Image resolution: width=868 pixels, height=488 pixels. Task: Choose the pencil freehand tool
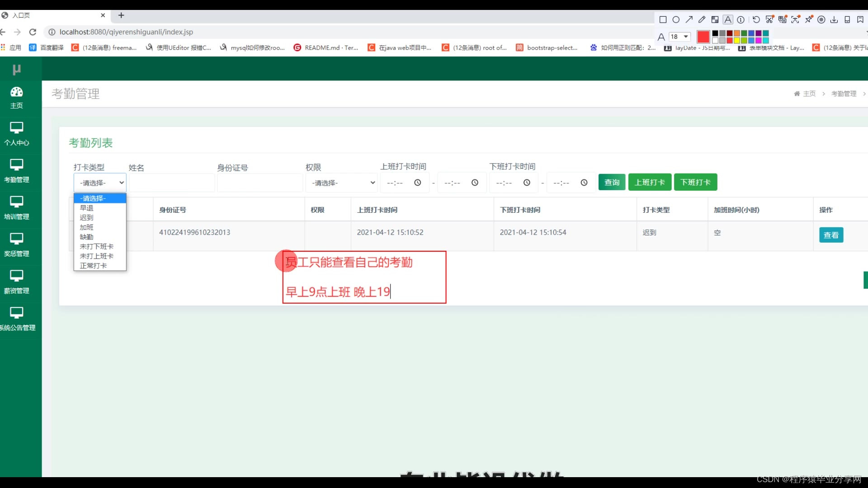pyautogui.click(x=702, y=19)
